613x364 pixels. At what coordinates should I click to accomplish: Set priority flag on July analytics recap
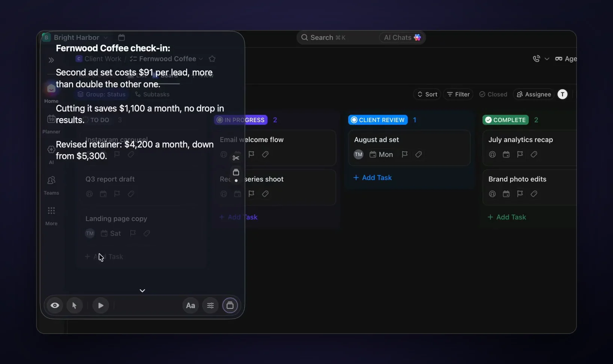(520, 154)
